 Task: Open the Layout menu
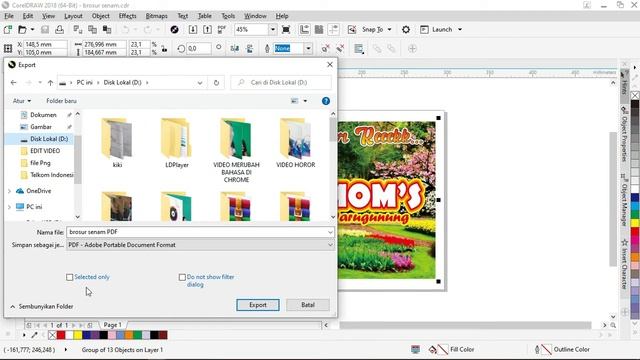coord(73,16)
